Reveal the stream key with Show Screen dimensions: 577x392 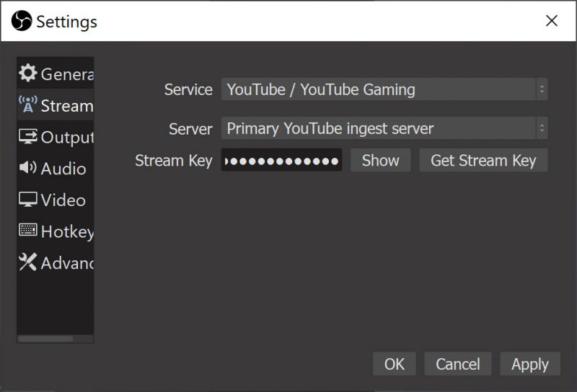tap(381, 160)
